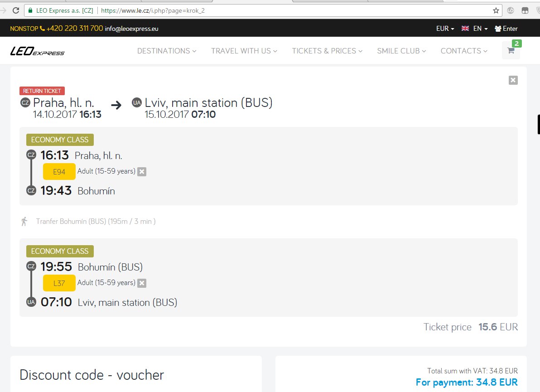The width and height of the screenshot is (540, 392).
Task: Open the EUR currency dropdown
Action: coord(445,29)
